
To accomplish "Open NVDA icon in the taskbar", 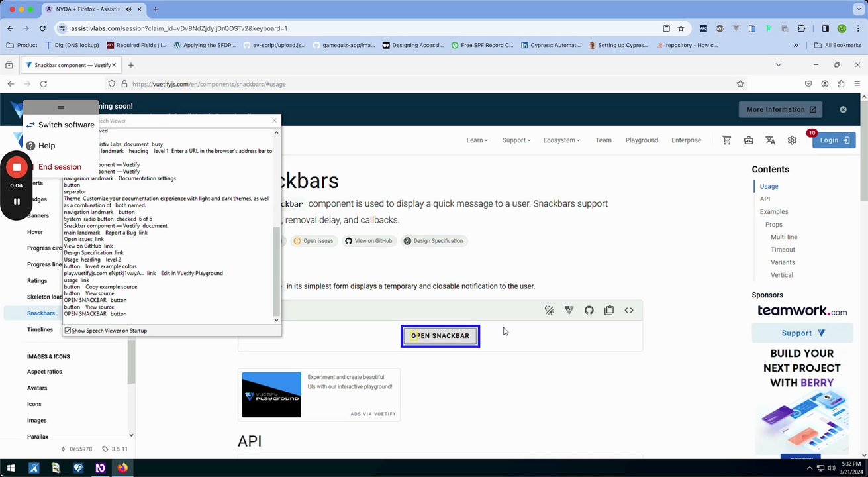I will (100, 468).
